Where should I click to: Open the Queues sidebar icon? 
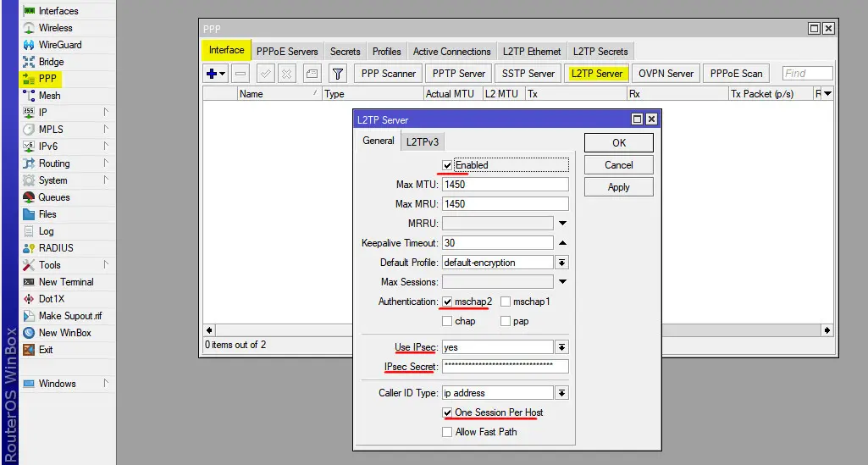click(29, 197)
